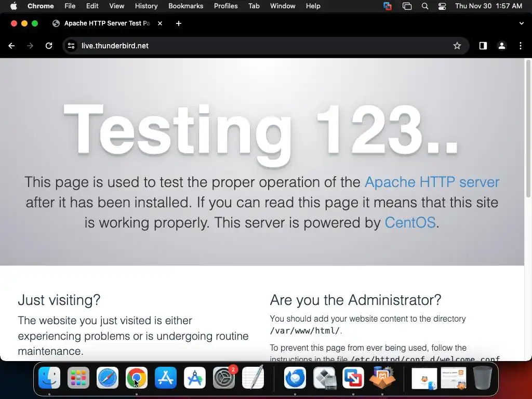Open the Edit menu
Screen dimensions: 532x399
point(92,6)
